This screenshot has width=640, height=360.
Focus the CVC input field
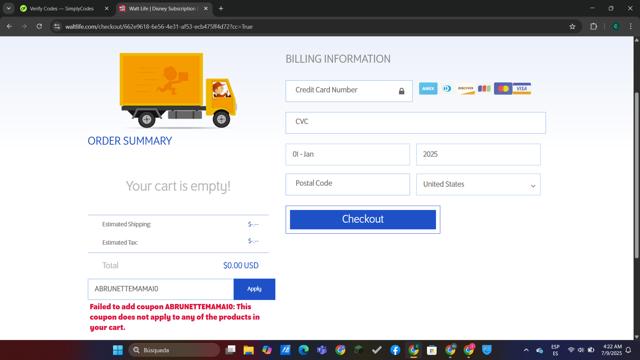point(416,123)
